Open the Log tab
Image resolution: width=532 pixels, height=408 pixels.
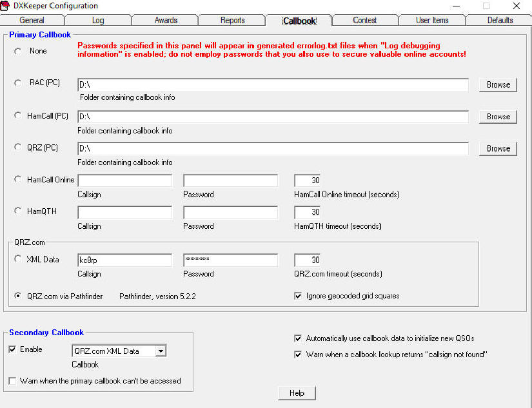(98, 21)
